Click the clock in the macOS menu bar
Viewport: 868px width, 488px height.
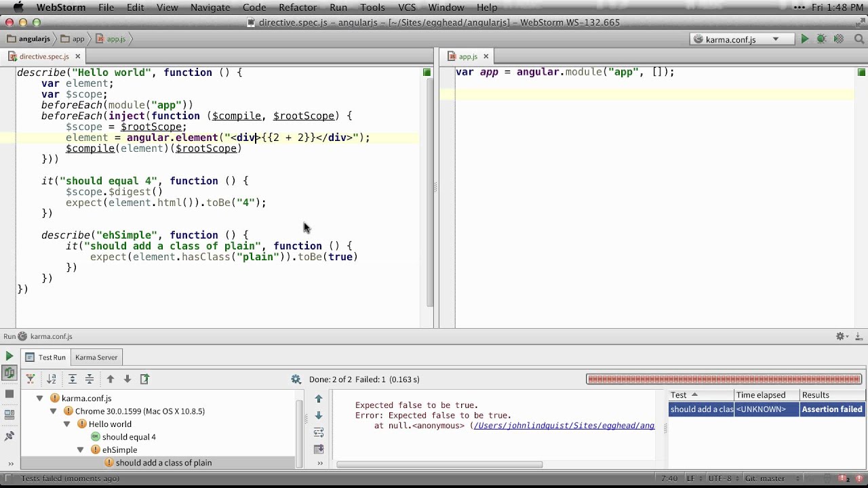click(837, 7)
